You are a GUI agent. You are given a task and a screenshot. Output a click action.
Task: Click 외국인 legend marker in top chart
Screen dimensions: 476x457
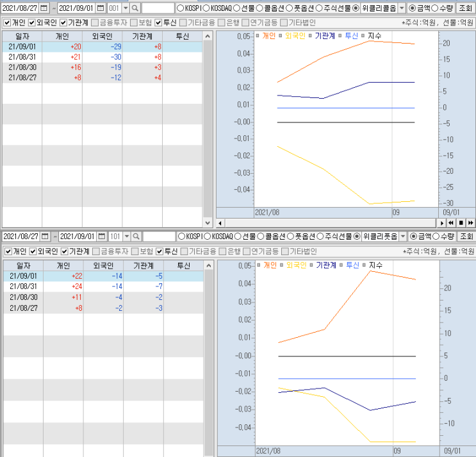coord(281,36)
